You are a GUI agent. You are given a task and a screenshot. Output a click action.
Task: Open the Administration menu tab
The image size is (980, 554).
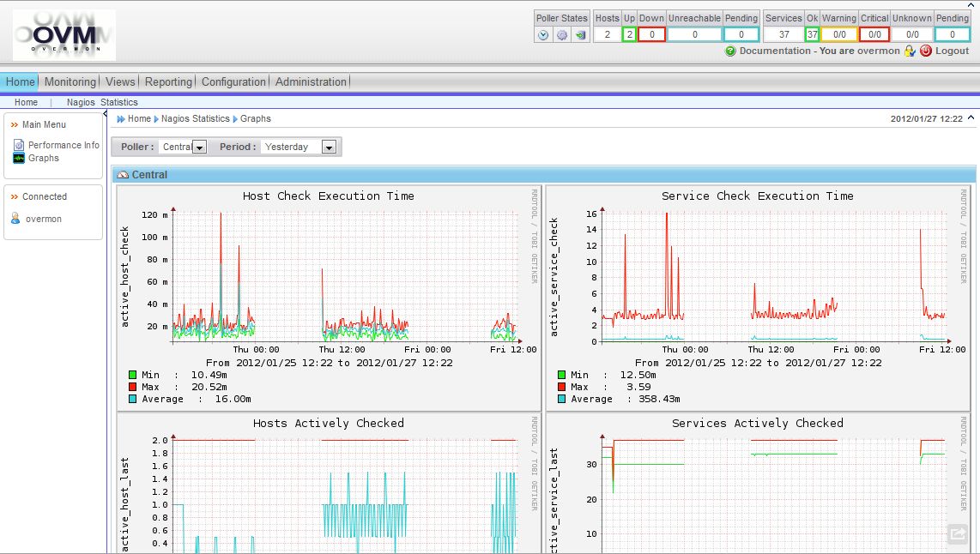[311, 81]
